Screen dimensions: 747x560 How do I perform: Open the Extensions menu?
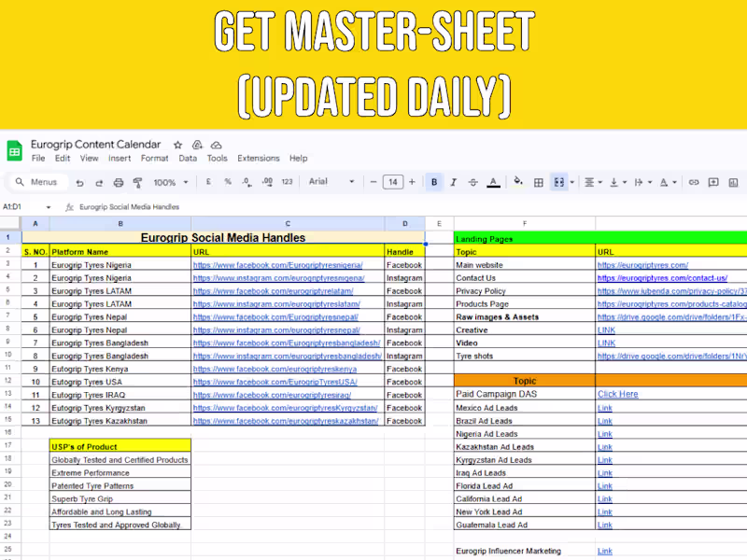259,158
